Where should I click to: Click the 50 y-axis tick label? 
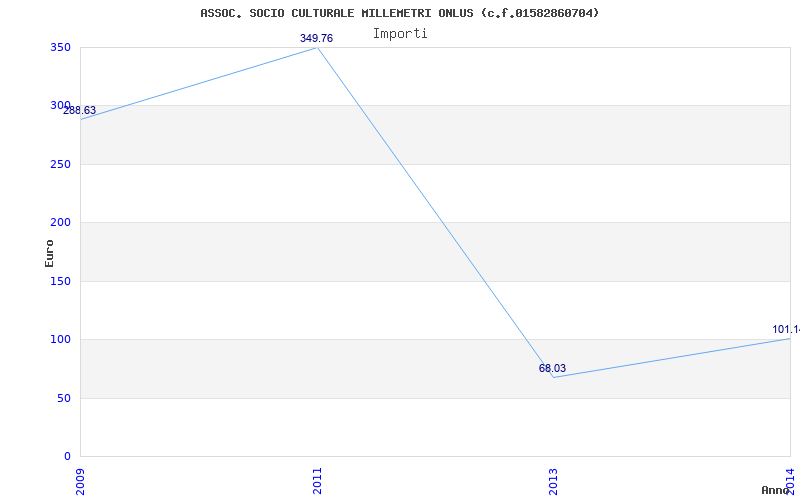[x=64, y=398]
